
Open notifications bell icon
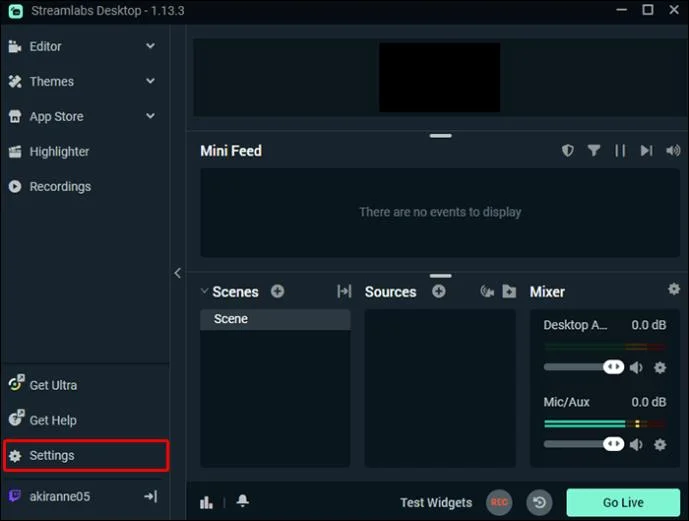point(243,500)
